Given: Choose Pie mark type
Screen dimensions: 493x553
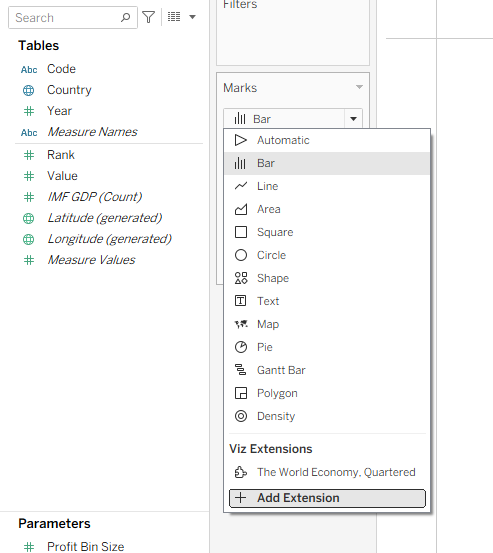Looking at the screenshot, I should point(327,347).
